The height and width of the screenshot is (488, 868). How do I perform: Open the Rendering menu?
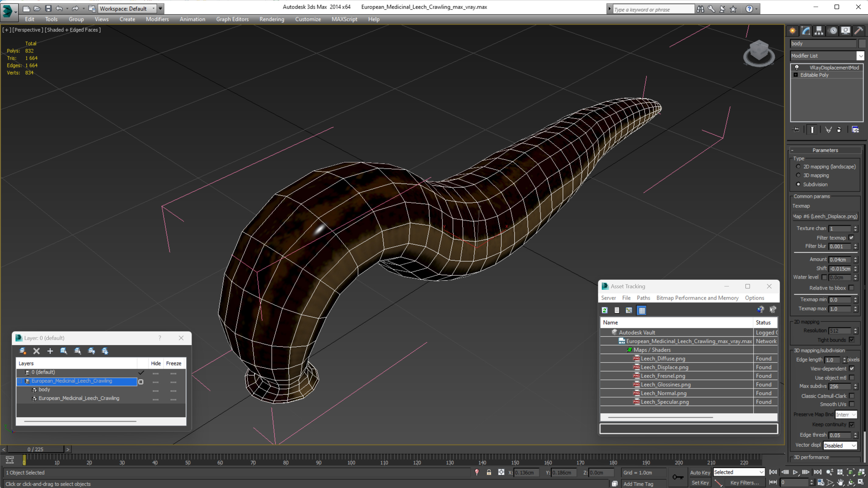(x=272, y=19)
